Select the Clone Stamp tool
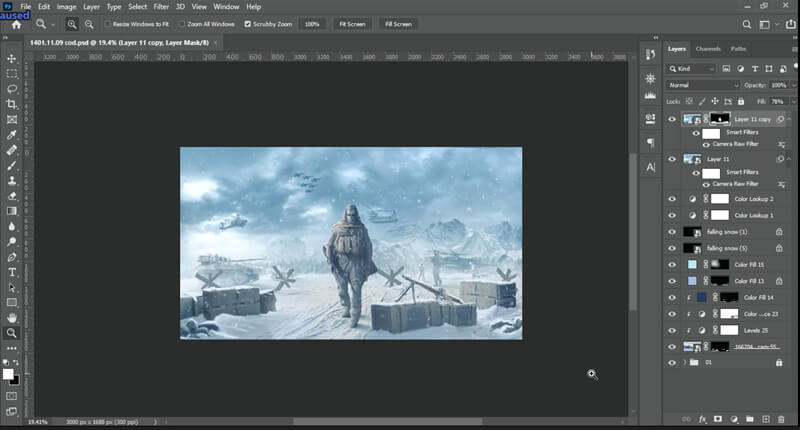800x430 pixels. 12,181
